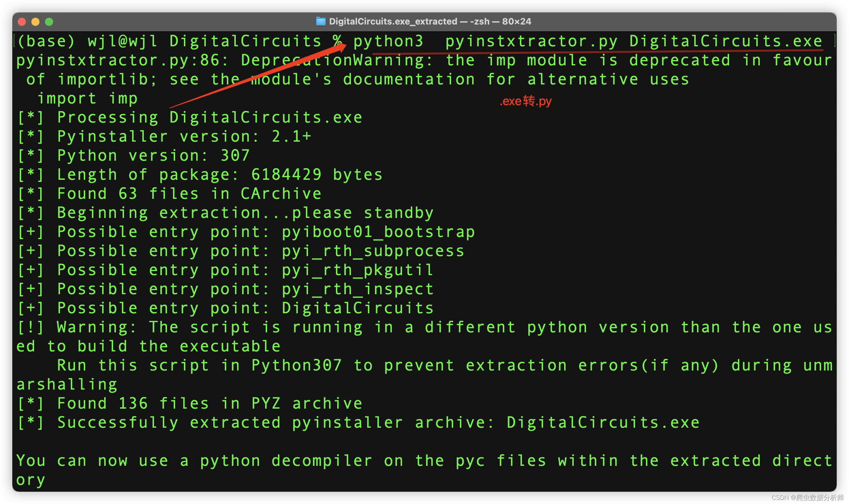Maximize the terminal with the green button
Image resolution: width=849 pixels, height=504 pixels.
tap(49, 22)
